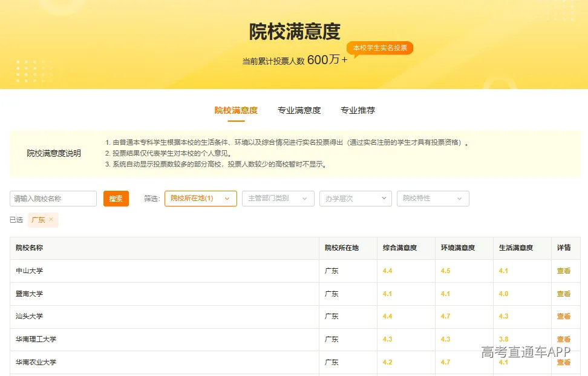
Task: Expand the 院校特性 dropdown
Action: (433, 199)
